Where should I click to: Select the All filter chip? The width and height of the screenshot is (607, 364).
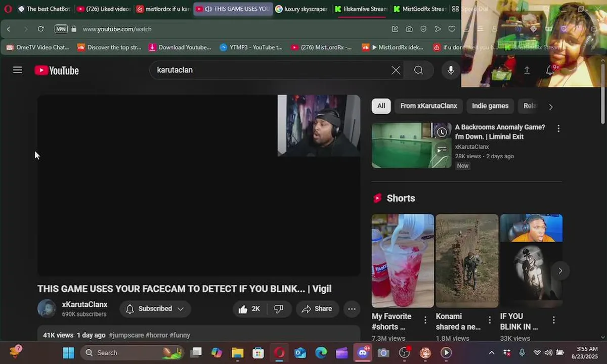pyautogui.click(x=381, y=106)
